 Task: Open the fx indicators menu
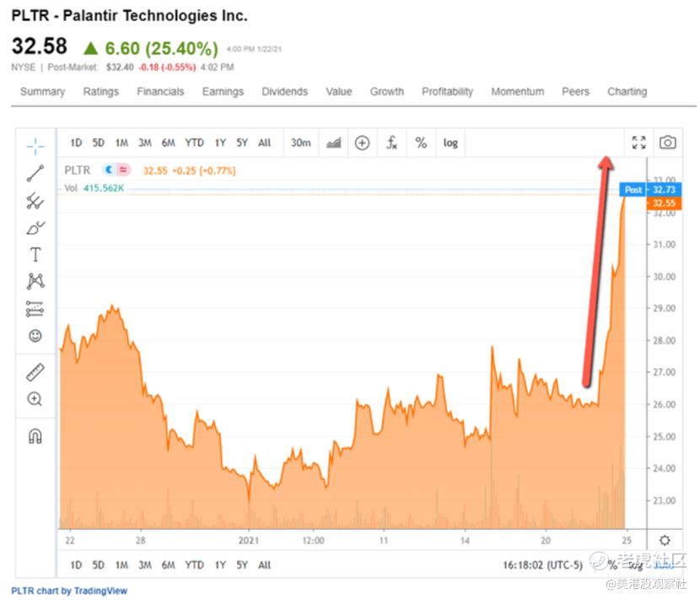point(391,143)
